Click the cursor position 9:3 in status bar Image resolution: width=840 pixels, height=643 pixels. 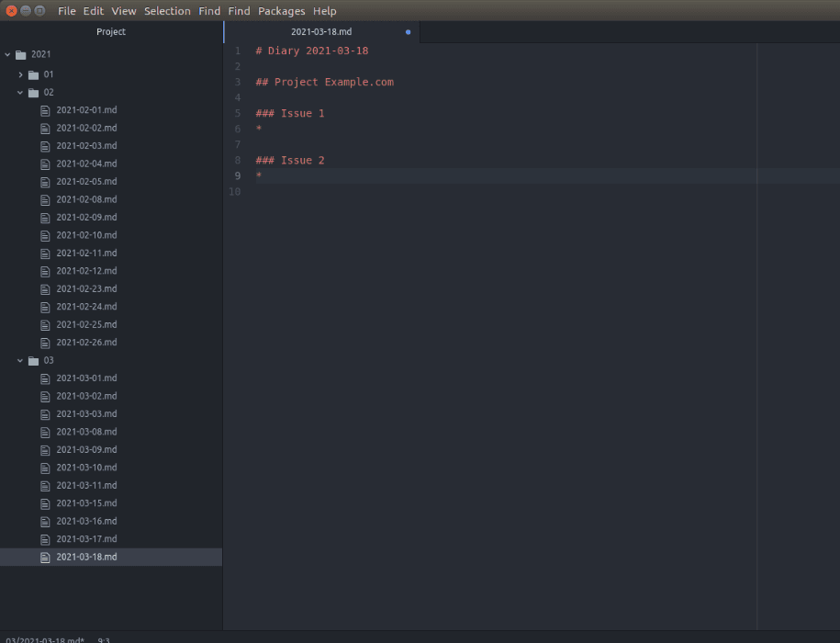click(105, 639)
